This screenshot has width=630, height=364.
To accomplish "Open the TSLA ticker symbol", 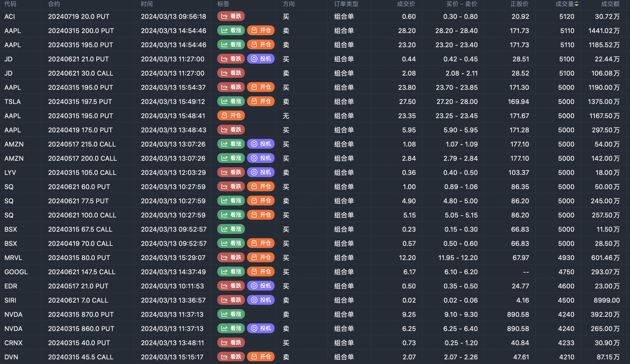I will click(x=13, y=102).
